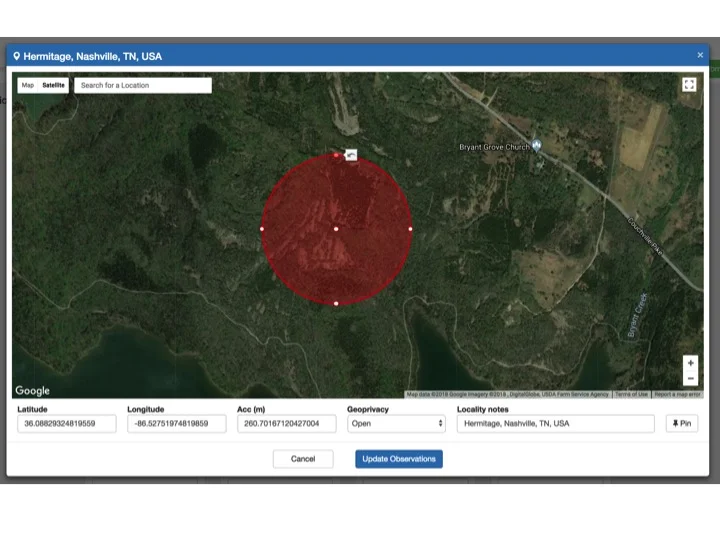The image size is (720, 540).
Task: Click the Longitude input field
Action: [x=176, y=423]
